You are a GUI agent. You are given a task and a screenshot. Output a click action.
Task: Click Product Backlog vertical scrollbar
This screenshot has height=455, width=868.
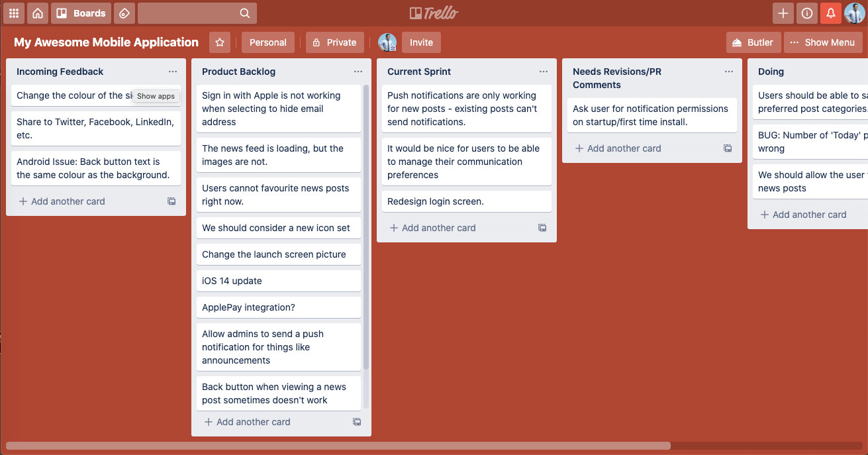(366, 227)
